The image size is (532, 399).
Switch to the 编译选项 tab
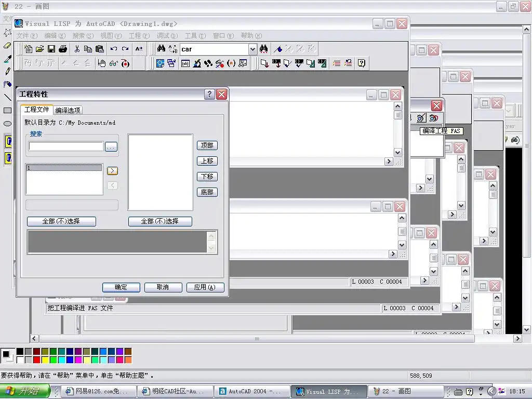click(x=68, y=110)
